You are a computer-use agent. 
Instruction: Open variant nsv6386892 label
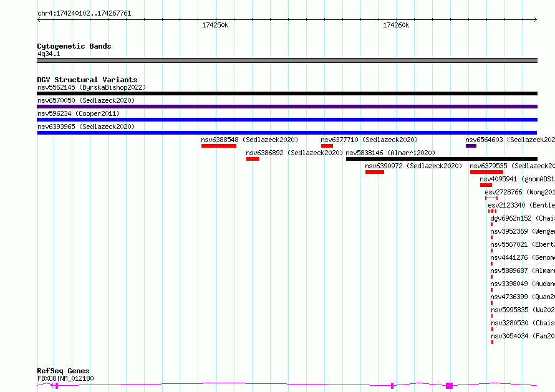click(294, 153)
